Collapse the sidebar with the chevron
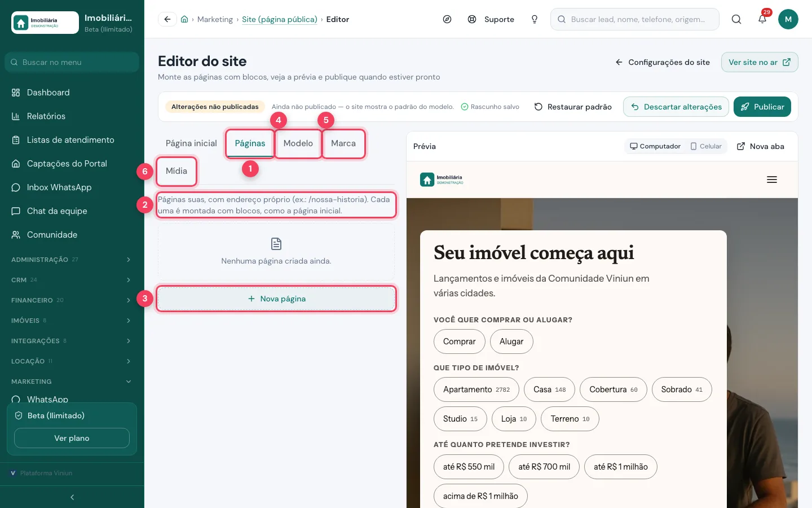The width and height of the screenshot is (812, 508). pyautogui.click(x=72, y=497)
